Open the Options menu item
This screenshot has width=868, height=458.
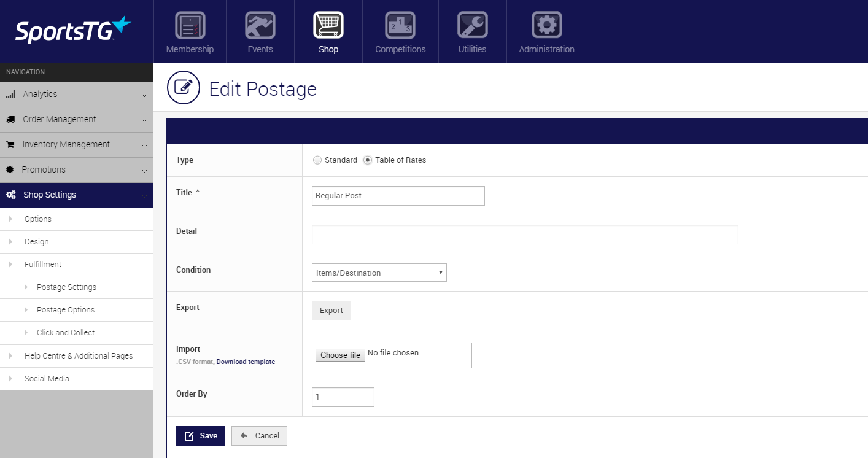tap(38, 219)
